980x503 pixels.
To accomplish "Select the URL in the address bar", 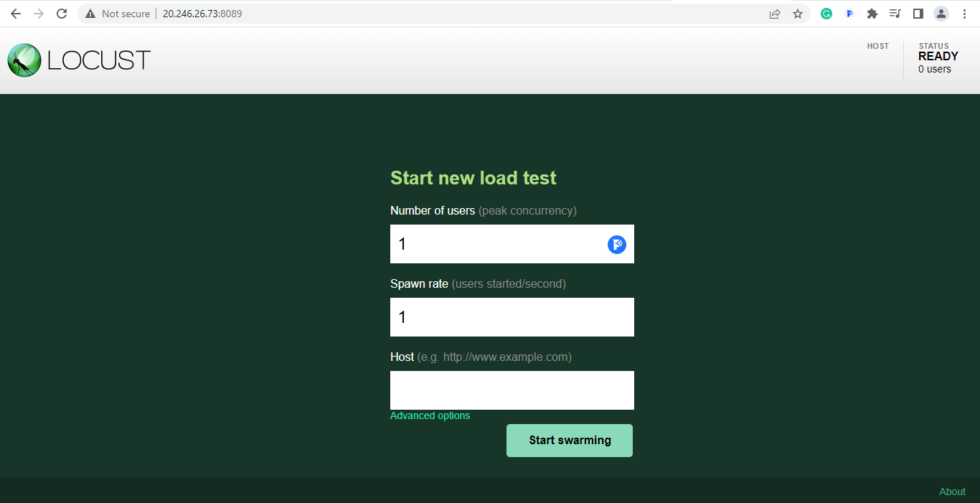I will 203,13.
